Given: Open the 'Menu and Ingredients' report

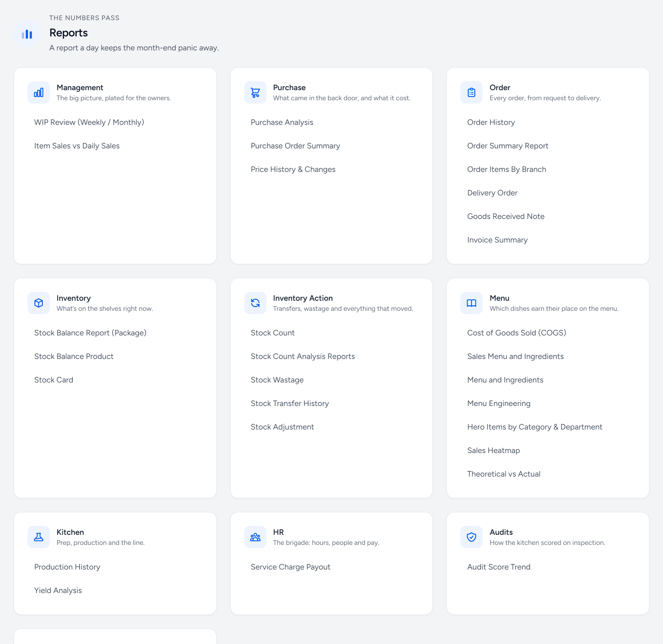Looking at the screenshot, I should pyautogui.click(x=505, y=380).
